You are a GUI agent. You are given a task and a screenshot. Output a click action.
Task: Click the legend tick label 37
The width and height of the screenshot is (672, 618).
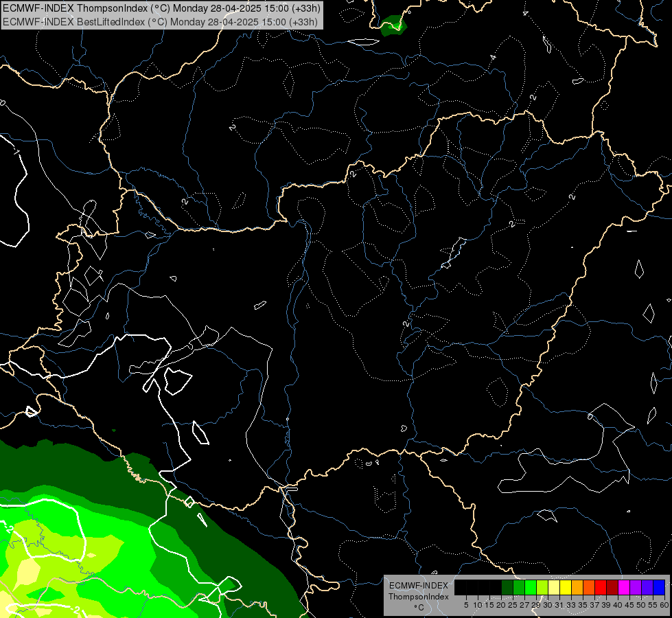[x=595, y=605]
